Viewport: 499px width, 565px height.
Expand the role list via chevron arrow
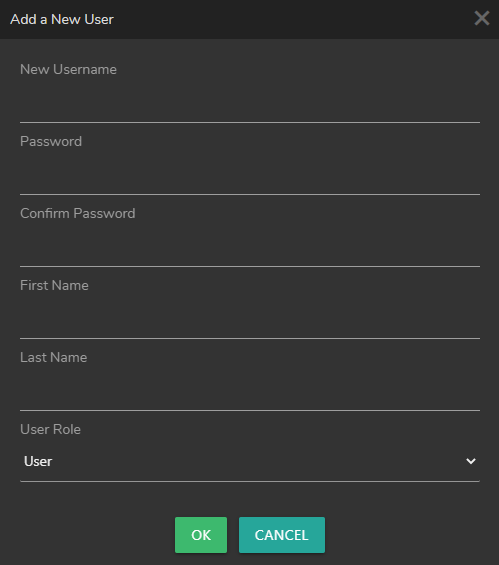pos(471,461)
